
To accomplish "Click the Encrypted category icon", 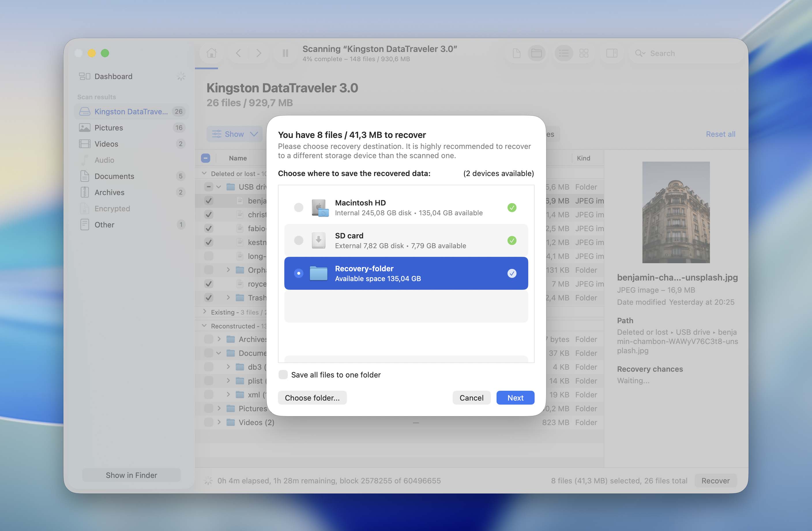I will click(84, 208).
